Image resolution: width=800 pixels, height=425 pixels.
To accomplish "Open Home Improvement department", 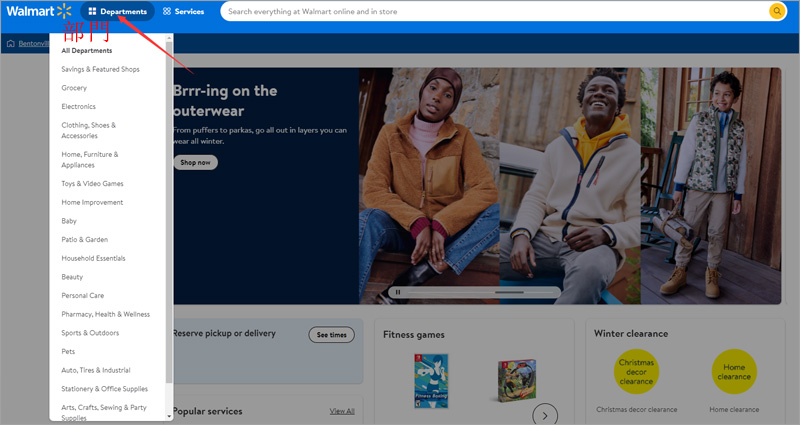I will [x=92, y=203].
